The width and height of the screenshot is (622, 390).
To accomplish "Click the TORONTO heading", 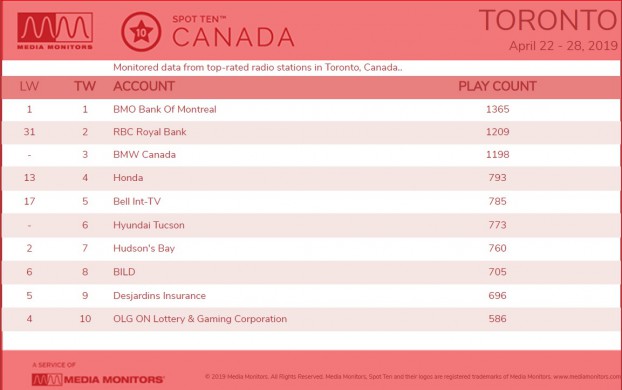I will click(x=548, y=20).
